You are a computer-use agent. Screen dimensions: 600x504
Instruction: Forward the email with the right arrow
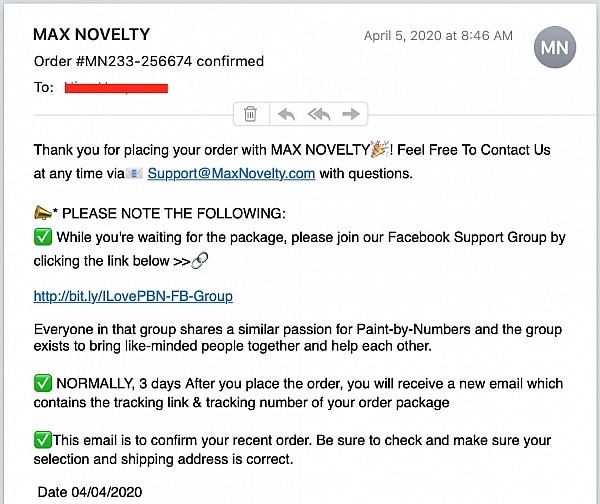pyautogui.click(x=351, y=114)
